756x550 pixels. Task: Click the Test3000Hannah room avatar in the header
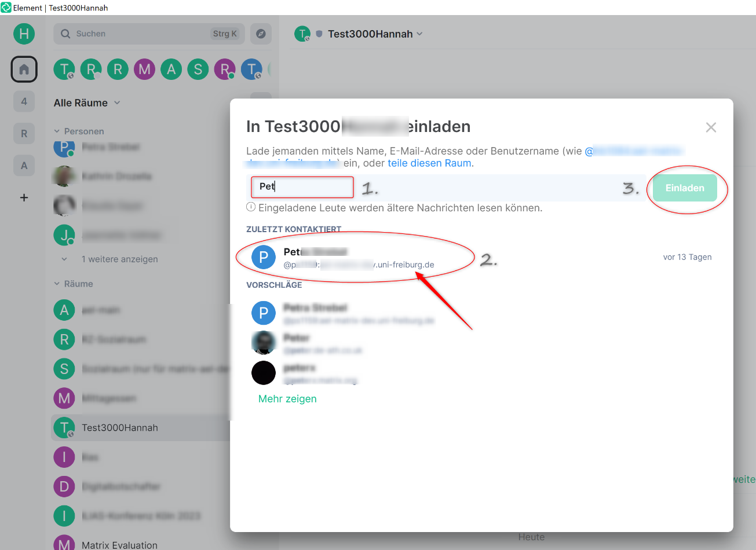(302, 34)
